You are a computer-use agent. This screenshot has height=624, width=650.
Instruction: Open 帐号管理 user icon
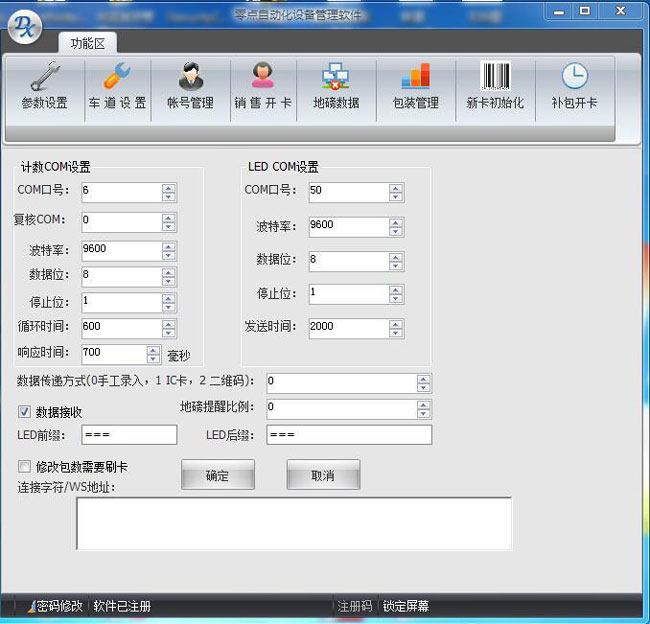[x=190, y=78]
